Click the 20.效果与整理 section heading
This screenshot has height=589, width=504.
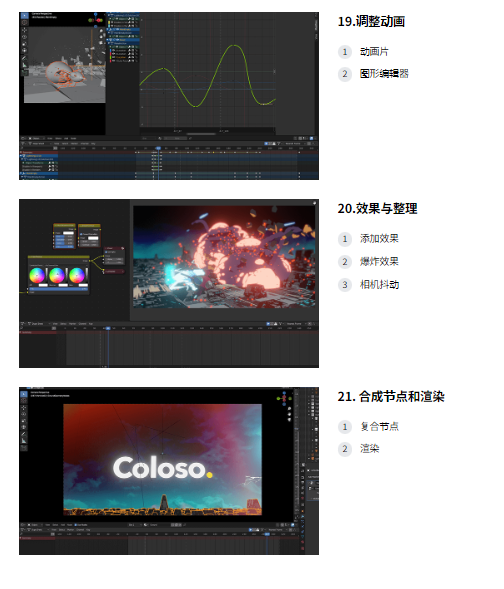point(377,208)
